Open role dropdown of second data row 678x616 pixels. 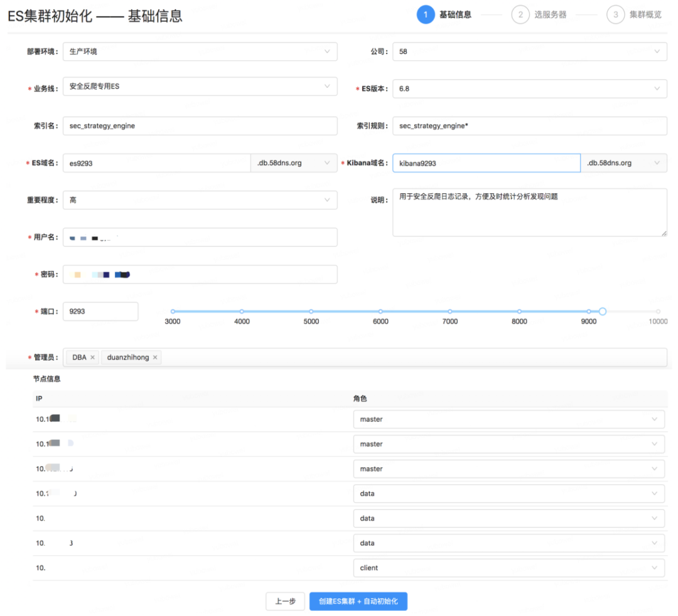pos(509,518)
